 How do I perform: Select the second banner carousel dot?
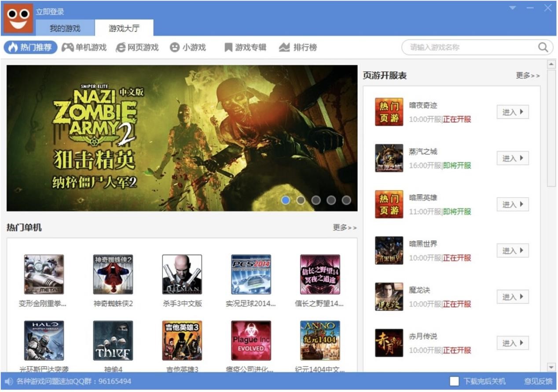(301, 200)
